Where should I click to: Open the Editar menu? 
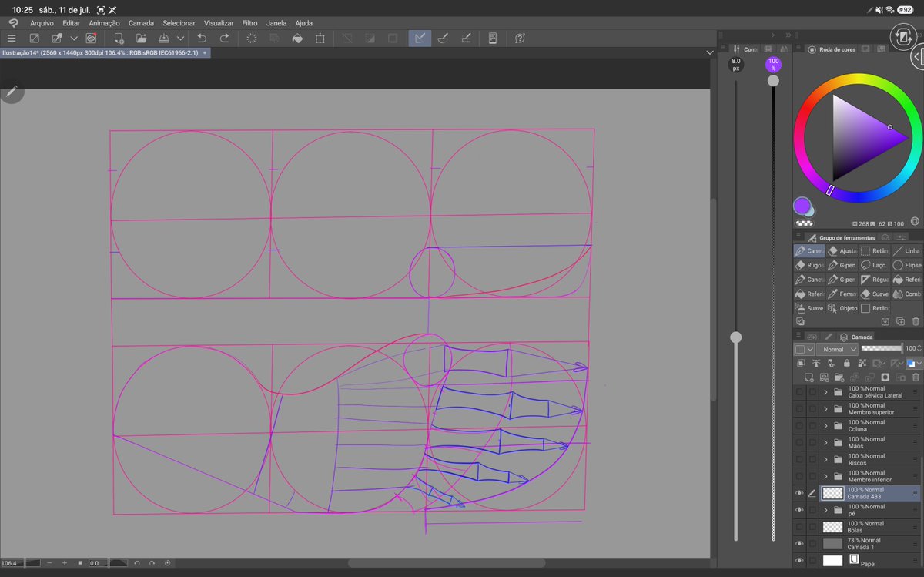tap(72, 23)
